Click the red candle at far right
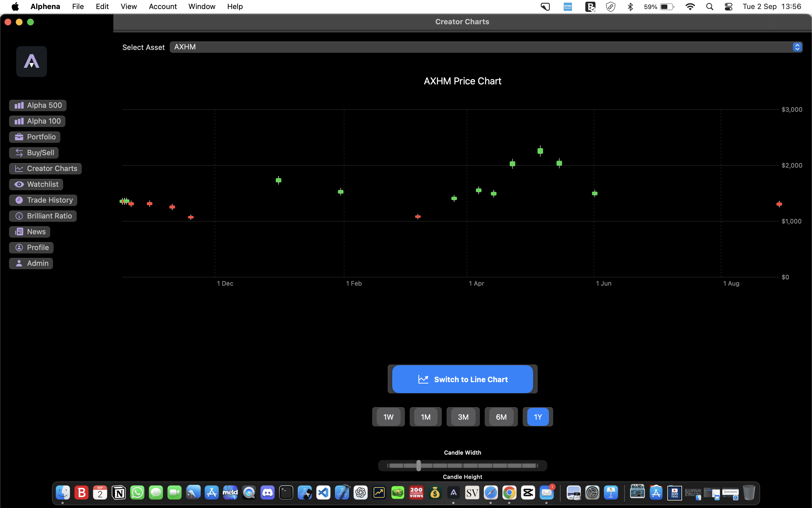Image resolution: width=812 pixels, height=508 pixels. tap(779, 204)
